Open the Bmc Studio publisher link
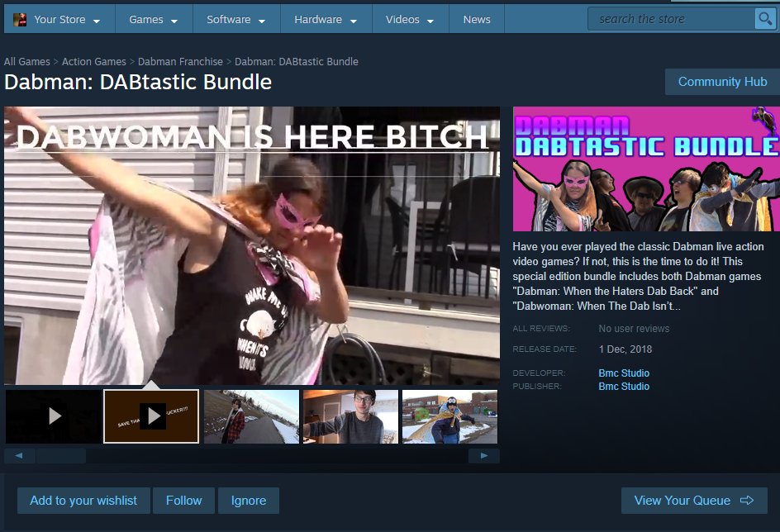The width and height of the screenshot is (780, 532). [624, 387]
